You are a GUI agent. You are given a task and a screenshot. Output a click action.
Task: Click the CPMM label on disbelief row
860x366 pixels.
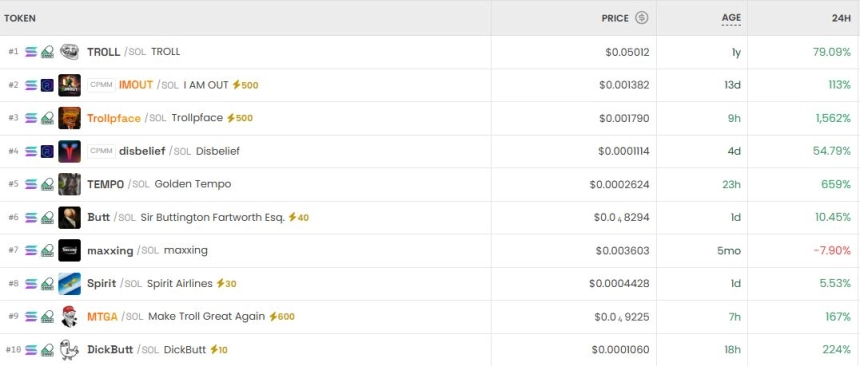coord(101,151)
